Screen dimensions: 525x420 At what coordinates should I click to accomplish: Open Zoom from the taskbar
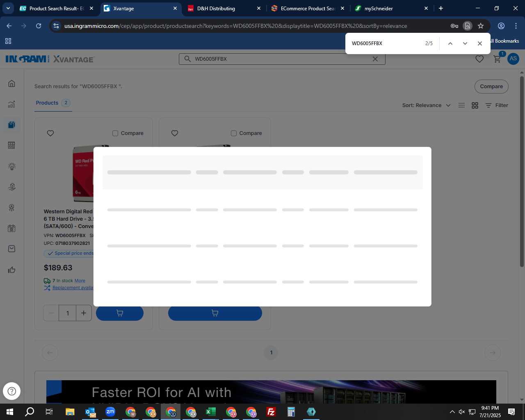coord(110,412)
